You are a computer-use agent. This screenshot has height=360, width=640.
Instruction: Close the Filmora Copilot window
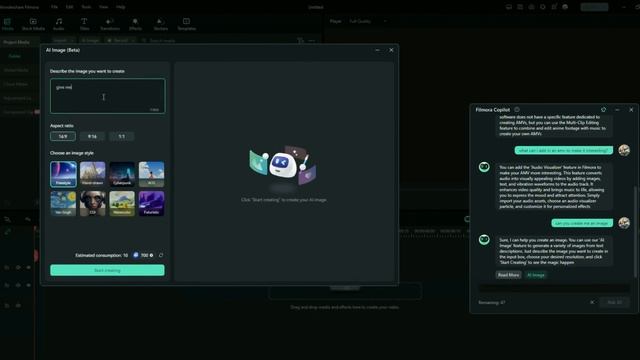631,110
